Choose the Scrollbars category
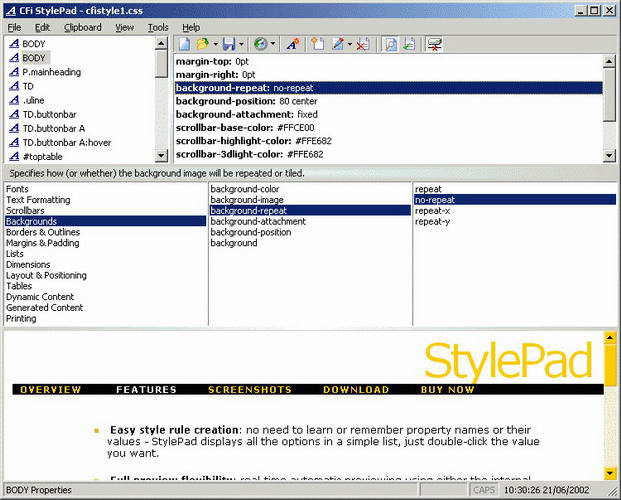The width and height of the screenshot is (621, 500). point(25,210)
